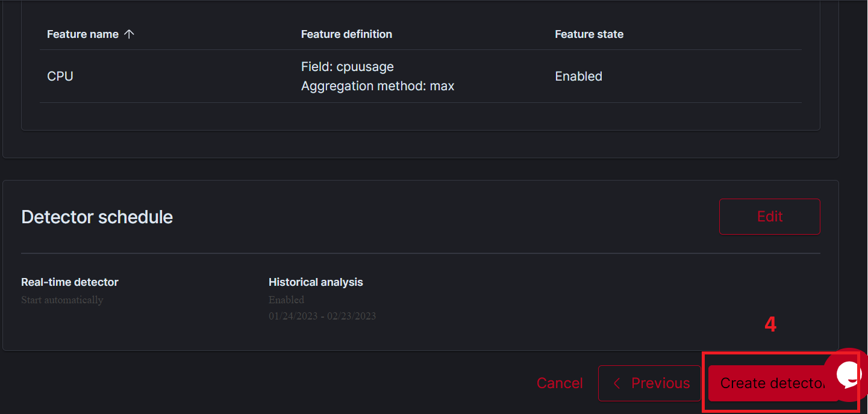Select the Real-time detector label

coord(70,282)
